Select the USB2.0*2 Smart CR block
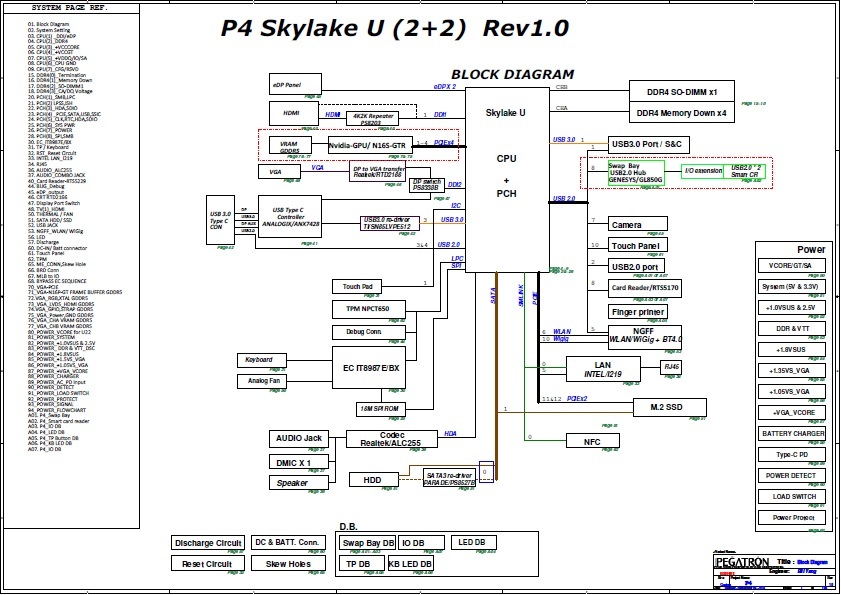Screen dimensions: 841x595 pos(745,171)
